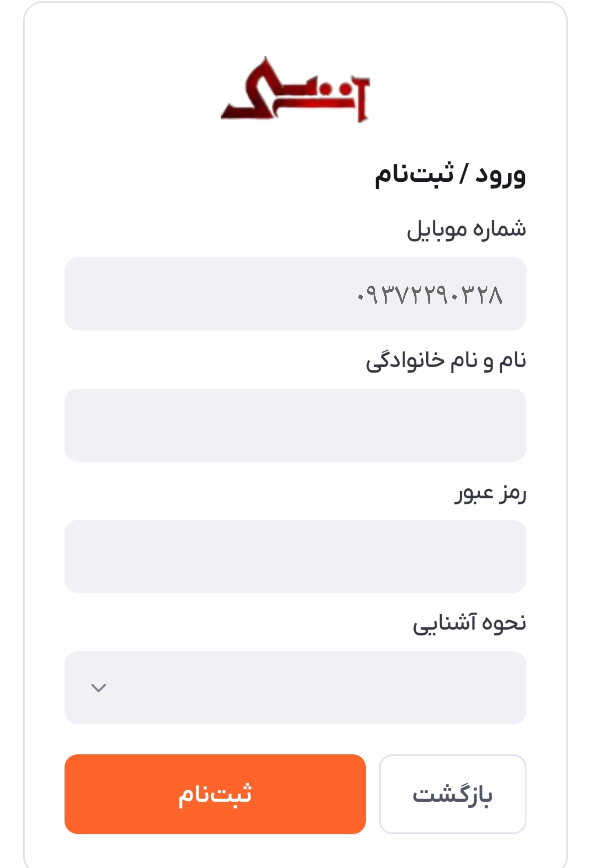Image resolution: width=591 pixels, height=868 pixels.
Task: Open the نحوه آشنایی dropdown list
Action: click(295, 688)
